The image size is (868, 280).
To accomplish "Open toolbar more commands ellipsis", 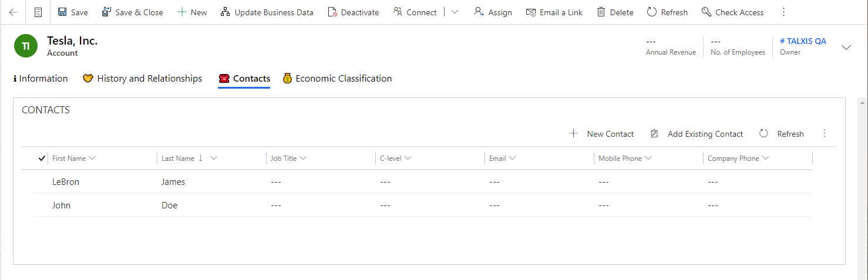I will click(783, 12).
